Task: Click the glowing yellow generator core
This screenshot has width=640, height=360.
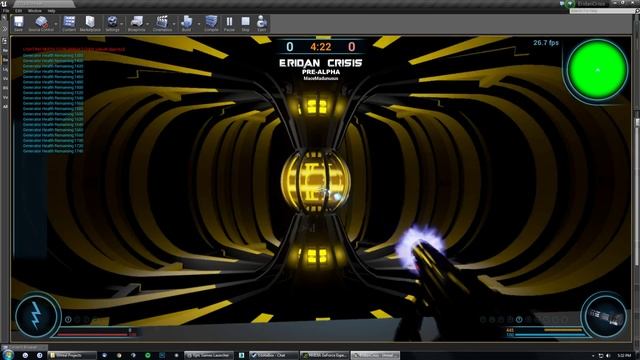Action: click(315, 182)
